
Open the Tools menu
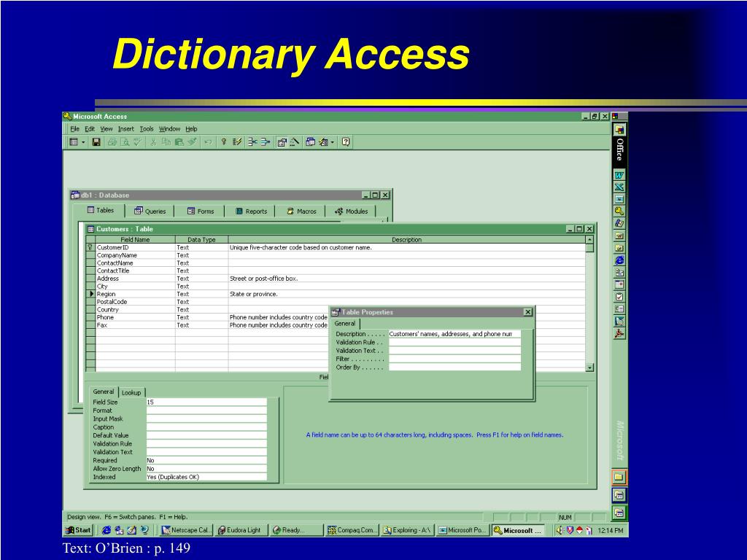146,129
